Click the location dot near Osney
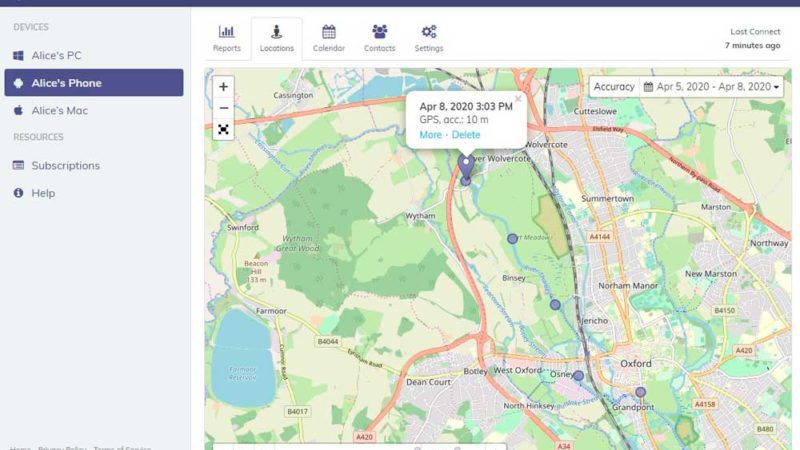This screenshot has height=450, width=800. pos(578,376)
